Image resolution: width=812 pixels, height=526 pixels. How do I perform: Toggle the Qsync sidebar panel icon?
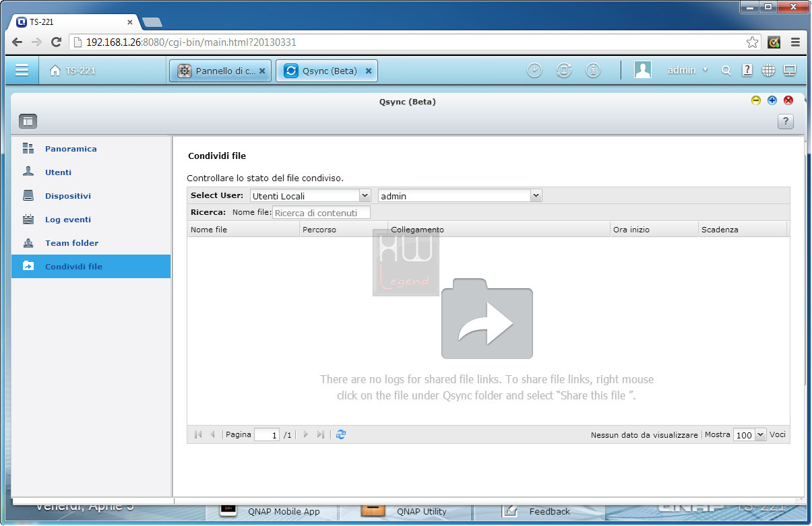tap(28, 121)
